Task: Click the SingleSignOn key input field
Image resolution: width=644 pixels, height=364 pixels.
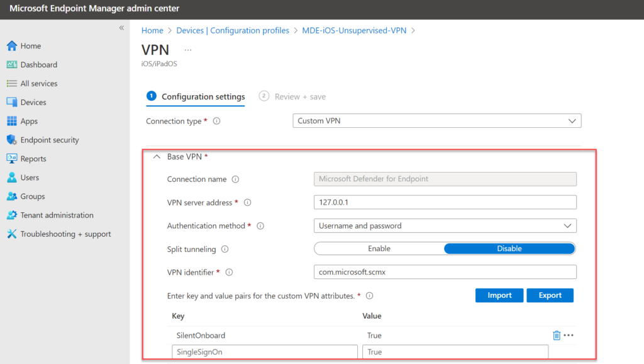Action: (x=265, y=351)
